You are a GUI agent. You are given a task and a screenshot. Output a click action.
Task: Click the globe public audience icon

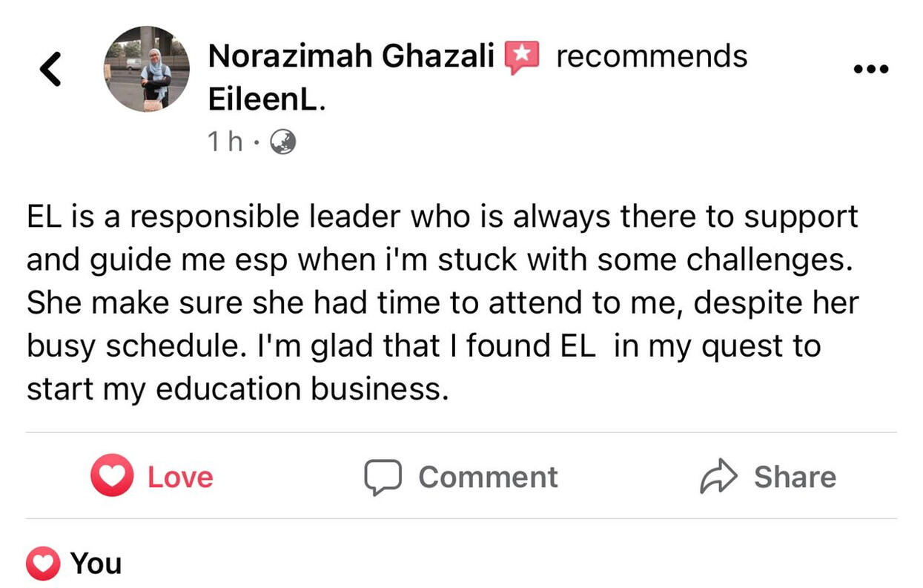pyautogui.click(x=282, y=141)
